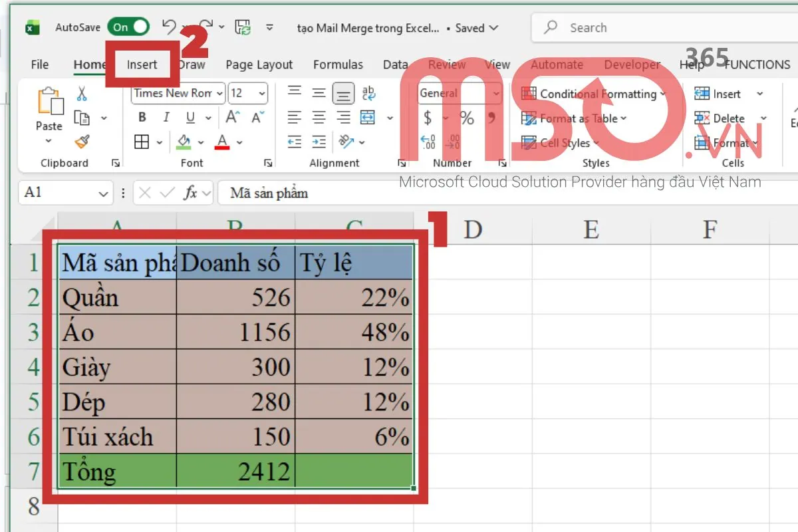Open the Formulas ribbon tab
This screenshot has width=798, height=532.
(338, 65)
